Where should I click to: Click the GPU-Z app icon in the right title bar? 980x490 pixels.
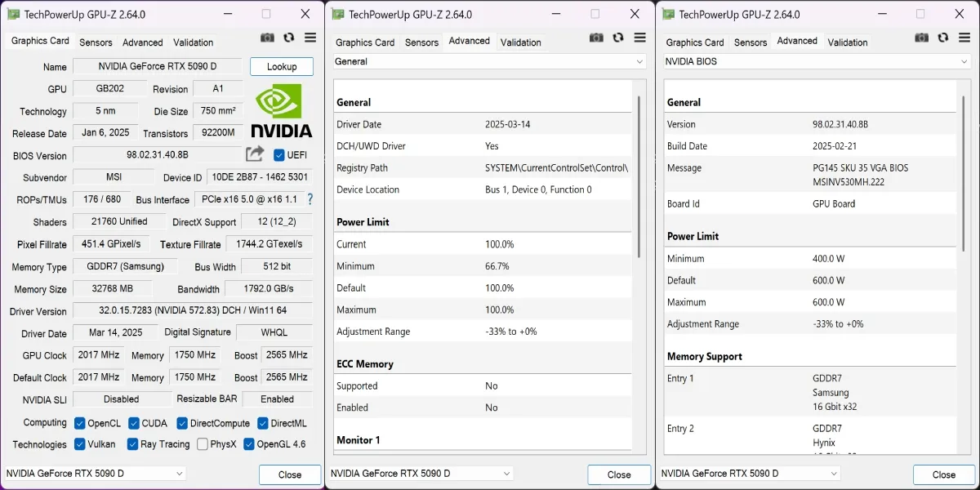(x=668, y=14)
